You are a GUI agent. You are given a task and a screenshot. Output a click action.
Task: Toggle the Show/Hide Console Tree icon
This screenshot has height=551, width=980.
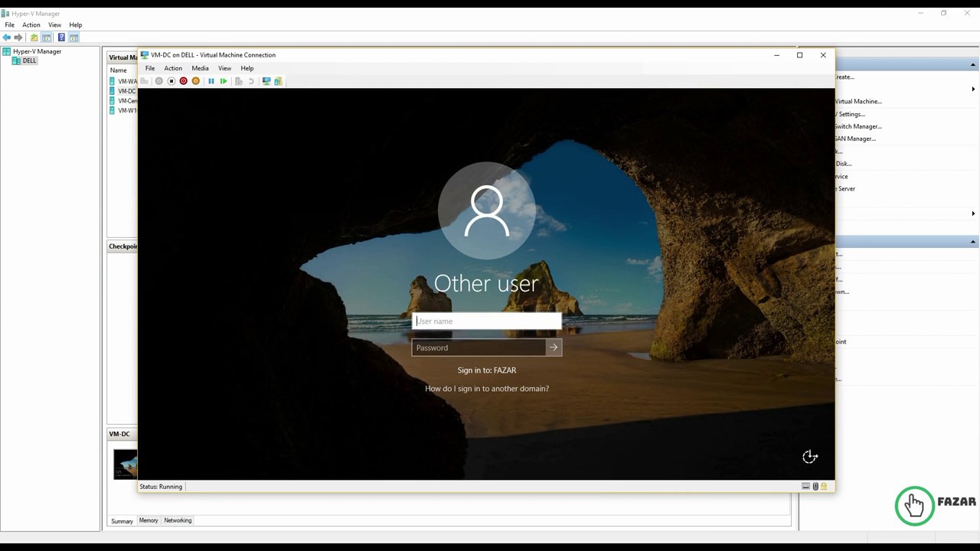47,37
